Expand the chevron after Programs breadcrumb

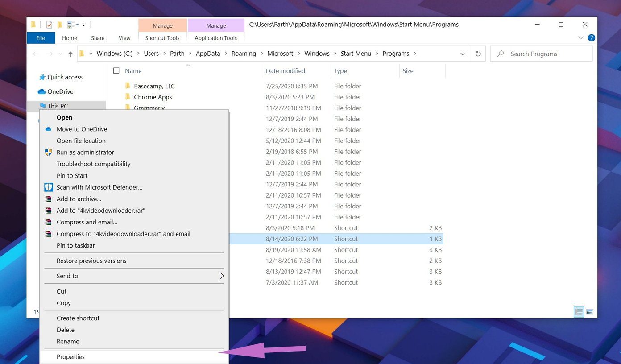coord(415,54)
